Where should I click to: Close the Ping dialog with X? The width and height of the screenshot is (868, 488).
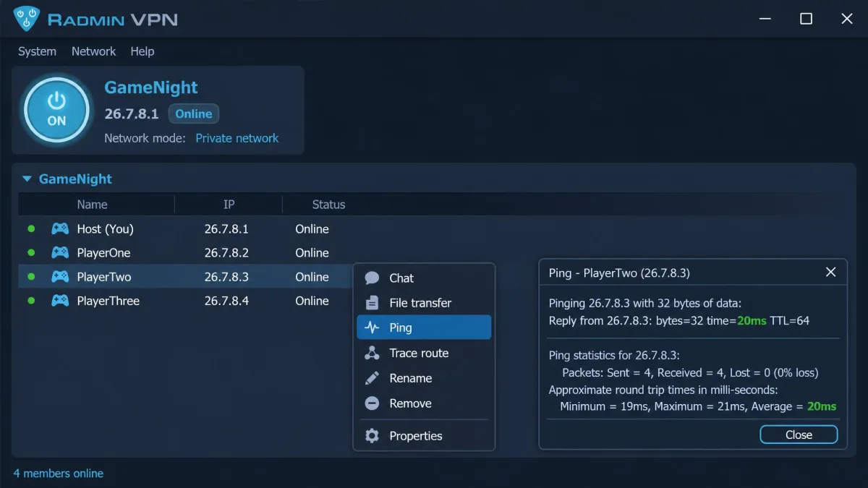coord(830,273)
